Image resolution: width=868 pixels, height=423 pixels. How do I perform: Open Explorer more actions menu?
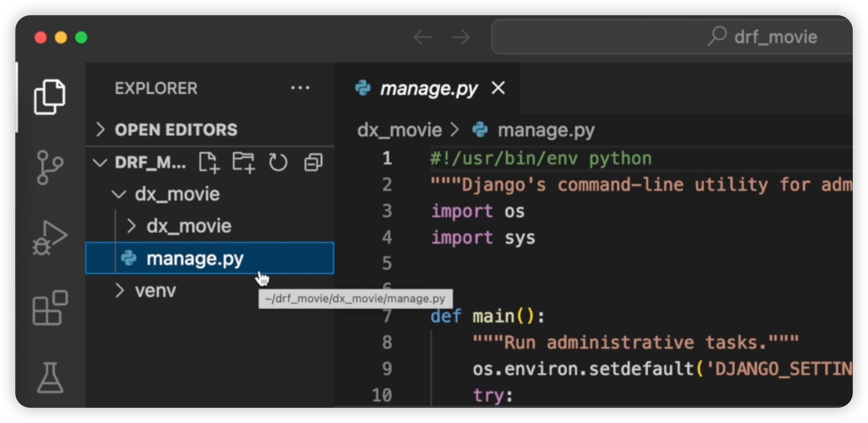pos(300,88)
